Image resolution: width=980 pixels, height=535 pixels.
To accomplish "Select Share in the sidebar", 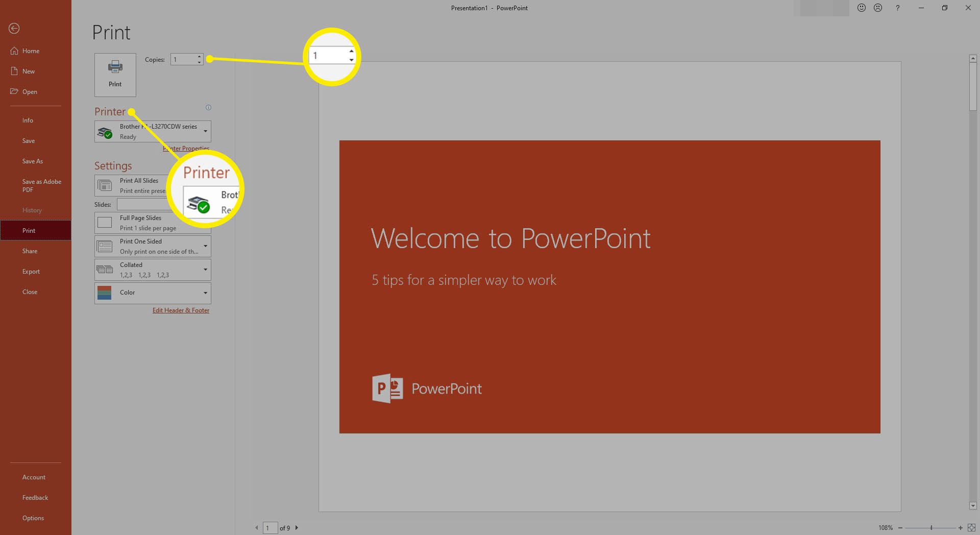I will (x=36, y=251).
